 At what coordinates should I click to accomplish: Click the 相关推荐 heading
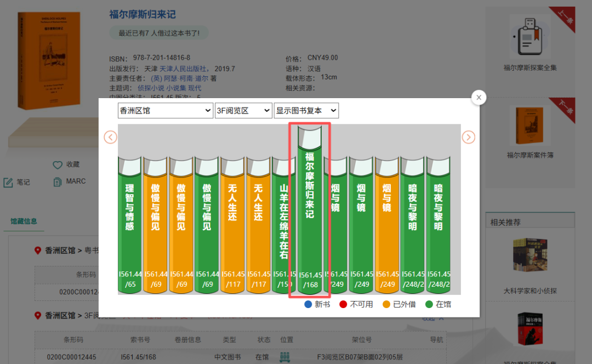click(x=505, y=223)
